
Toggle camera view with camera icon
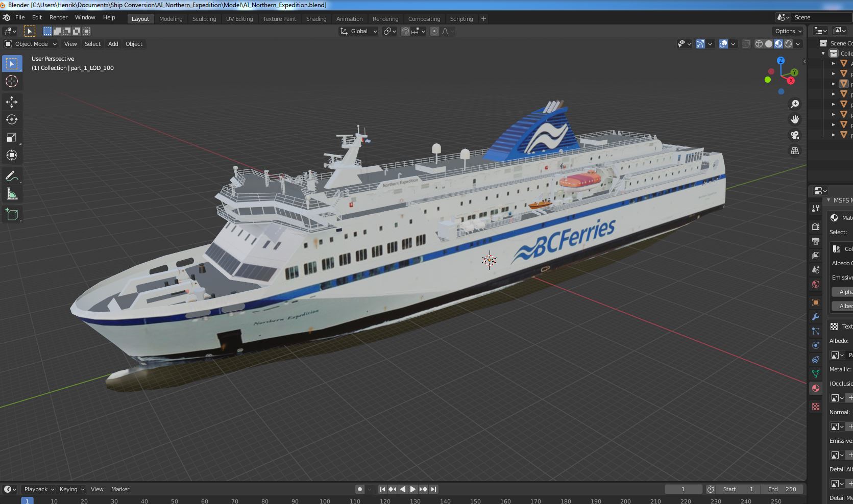pos(795,135)
